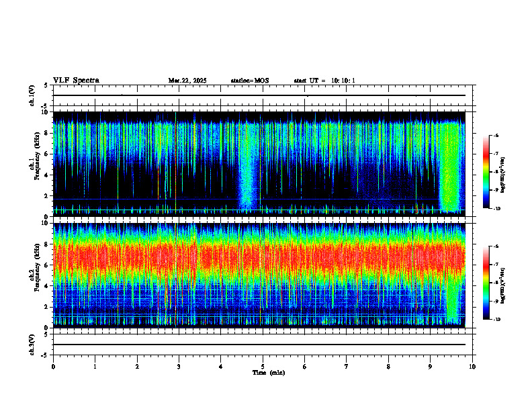Click the ch.1 voltage trace line

pos(259,95)
